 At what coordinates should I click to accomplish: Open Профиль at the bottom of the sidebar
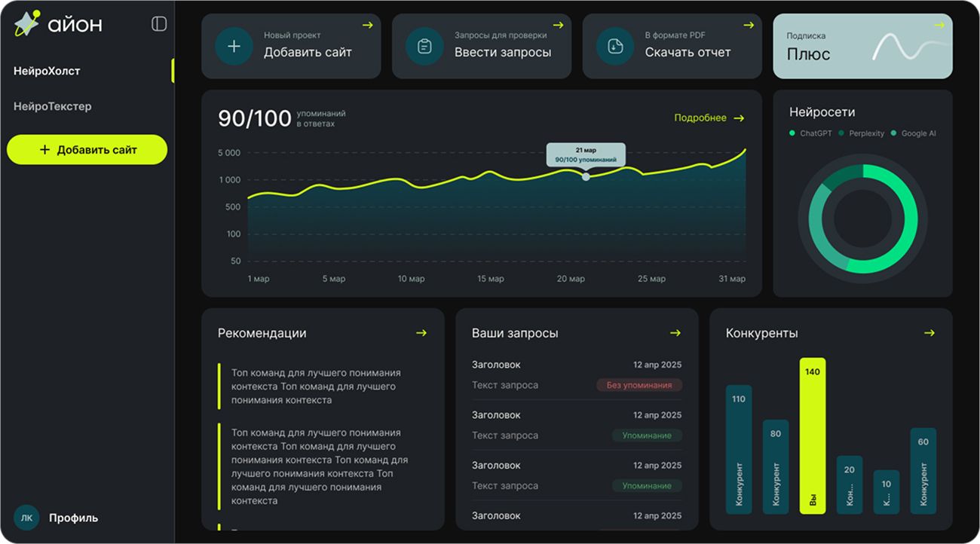[73, 518]
